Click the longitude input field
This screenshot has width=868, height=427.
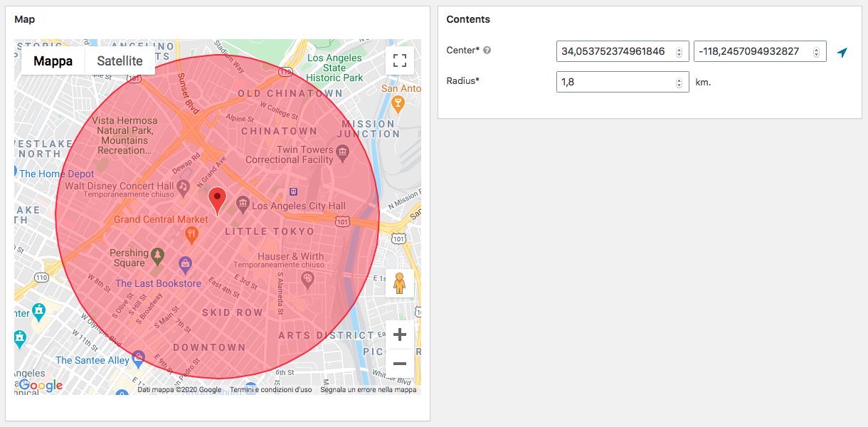tap(760, 51)
